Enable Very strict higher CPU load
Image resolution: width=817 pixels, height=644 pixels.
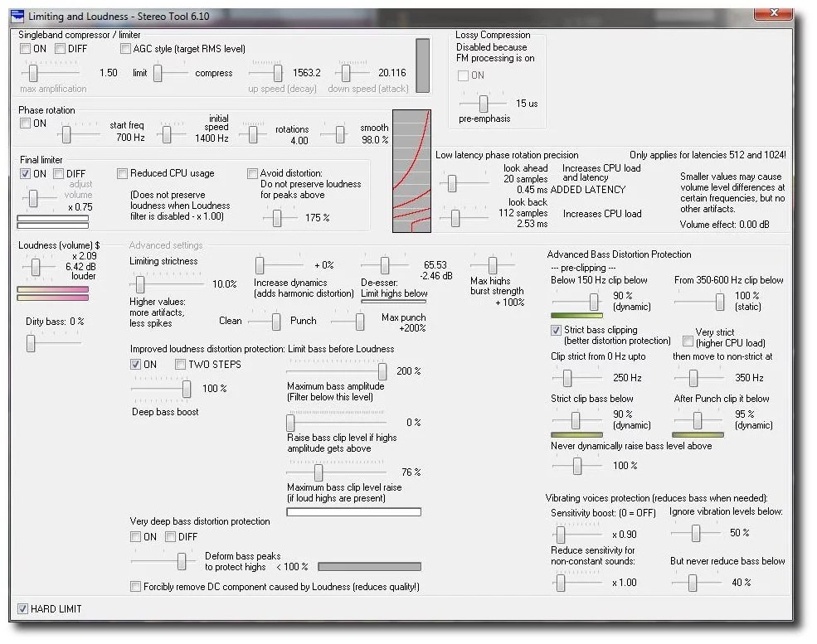click(x=688, y=341)
